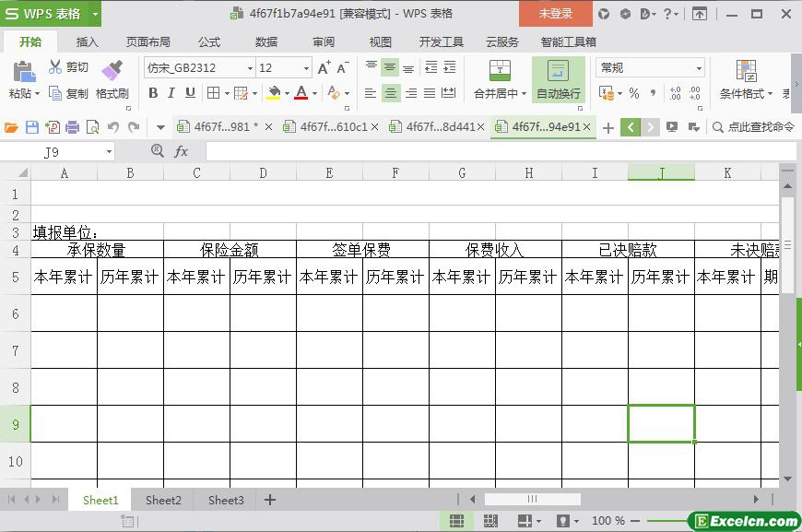Add a new sheet with plus icon

(x=270, y=500)
